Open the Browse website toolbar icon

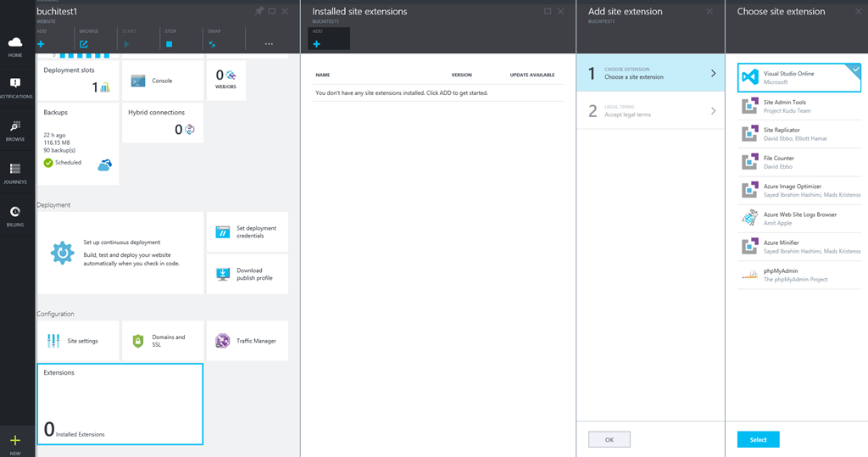(84, 43)
